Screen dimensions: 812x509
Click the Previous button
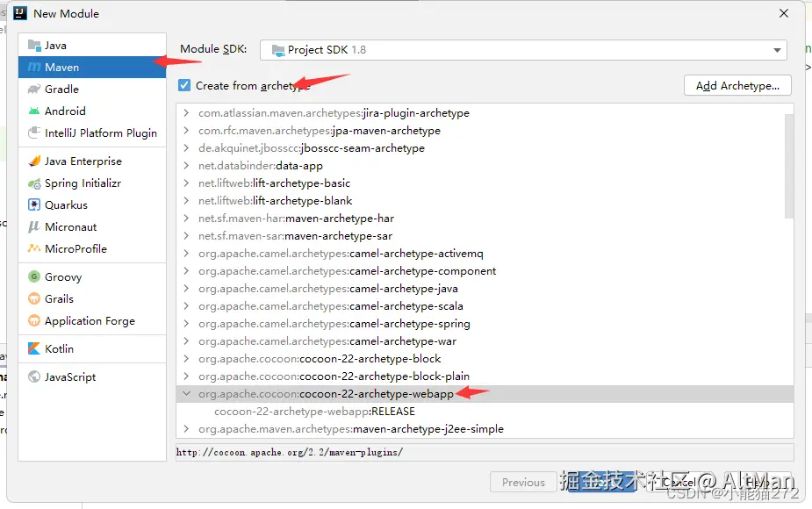click(523, 482)
